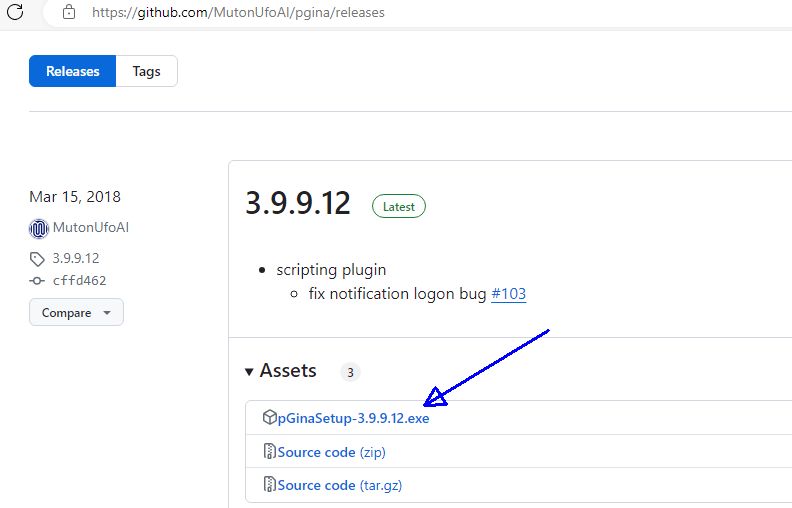Screen dimensions: 792x508
Task: Click the archive icon beside Source code (zip)
Action: tap(269, 452)
